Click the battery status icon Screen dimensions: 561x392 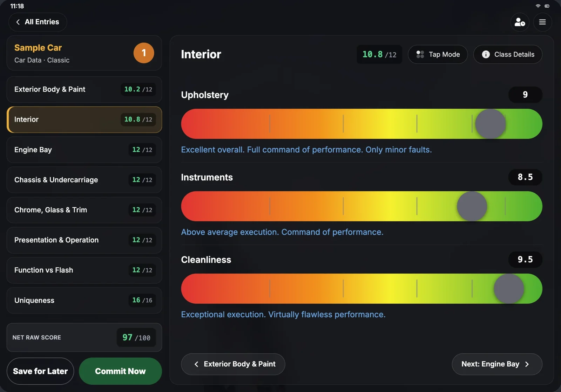547,6
